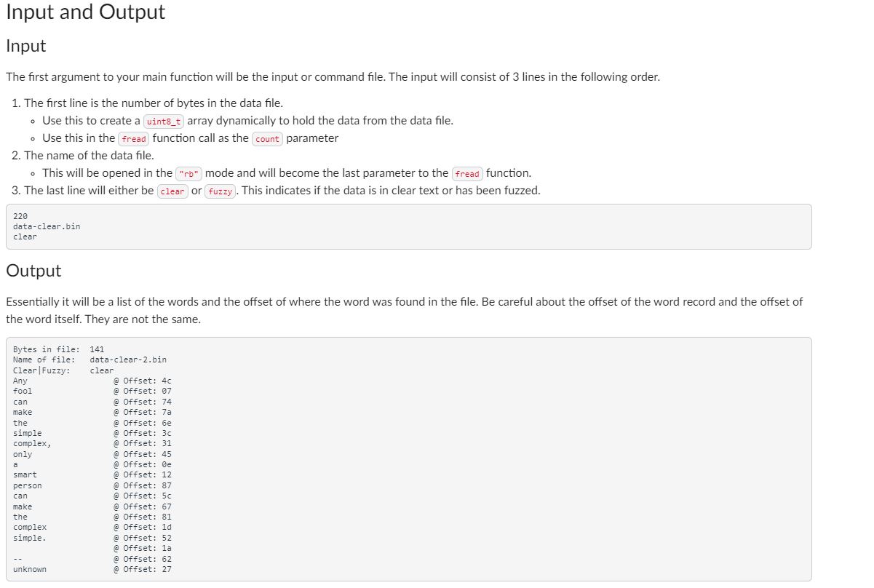Click 'data-clear.bin' in the input code block
This screenshot has width=874, height=588.
click(x=47, y=226)
